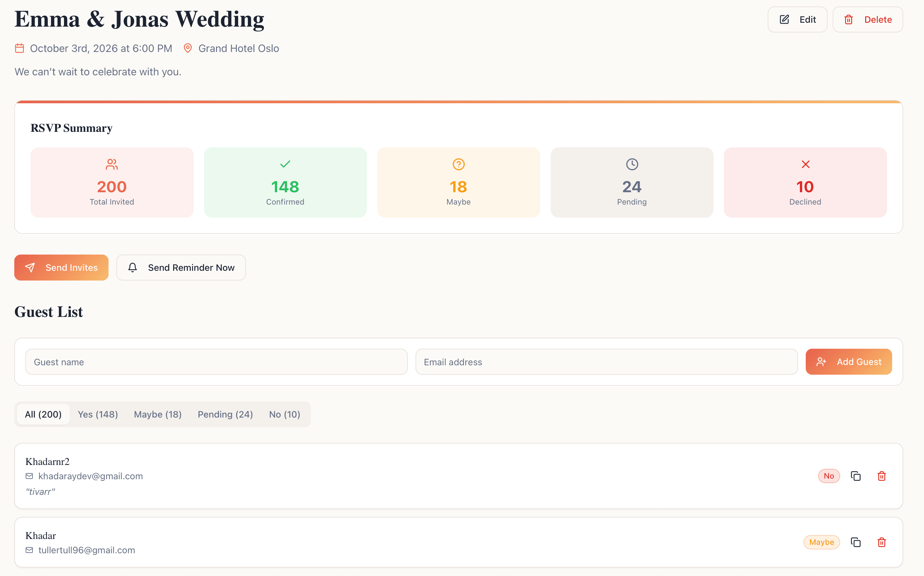This screenshot has width=924, height=576.
Task: Click the trash icon to remove Khadarnr2
Action: pyautogui.click(x=881, y=476)
